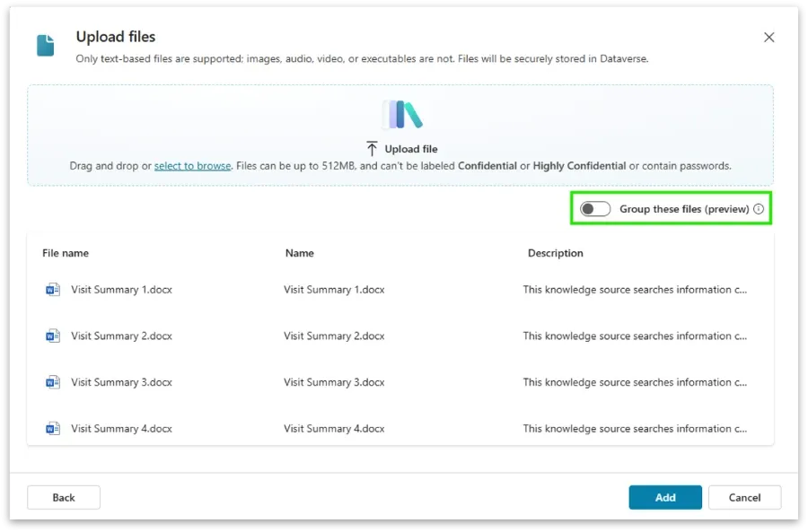The height and width of the screenshot is (532, 808).
Task: Go back using the Back button
Action: pyautogui.click(x=63, y=497)
